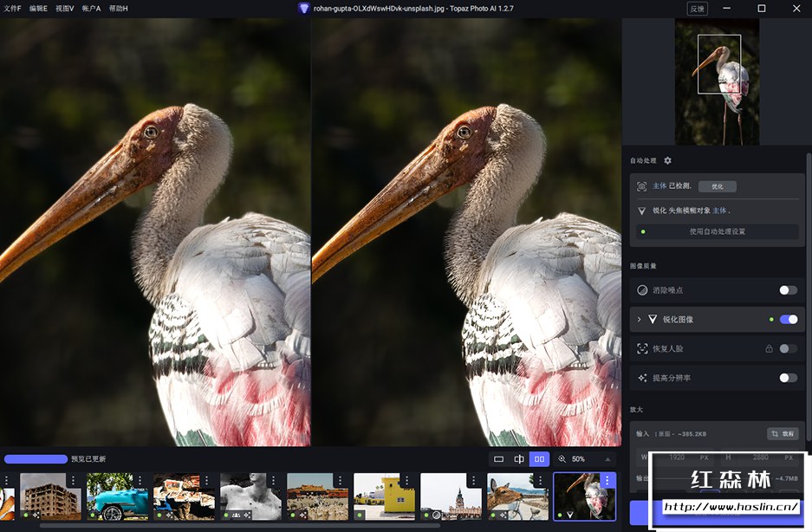The width and height of the screenshot is (812, 532).
Task: Open three-dot menu on stork thumbnail
Action: 607,480
